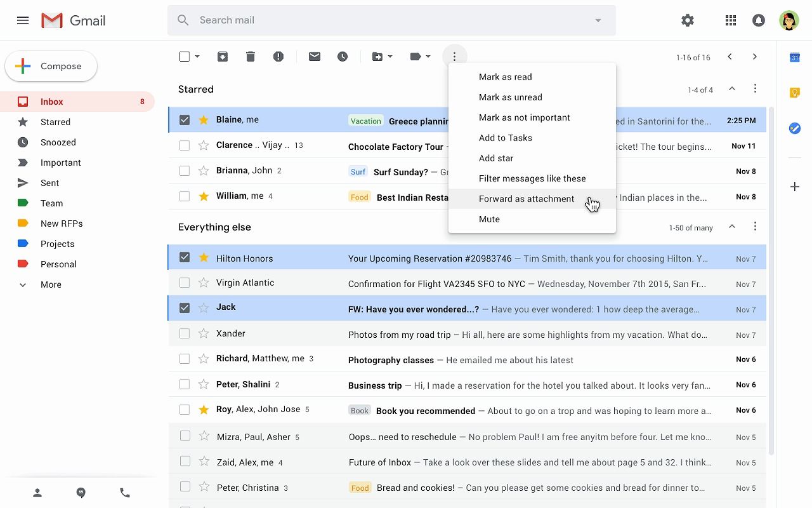
Task: Uncheck the Blaine, me email checkbox
Action: (185, 119)
